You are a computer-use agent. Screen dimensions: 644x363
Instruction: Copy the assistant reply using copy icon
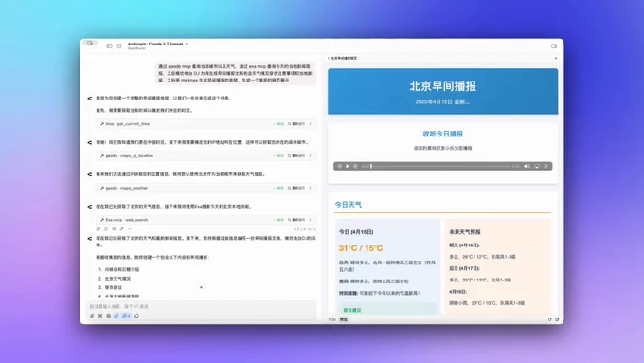coord(98,229)
